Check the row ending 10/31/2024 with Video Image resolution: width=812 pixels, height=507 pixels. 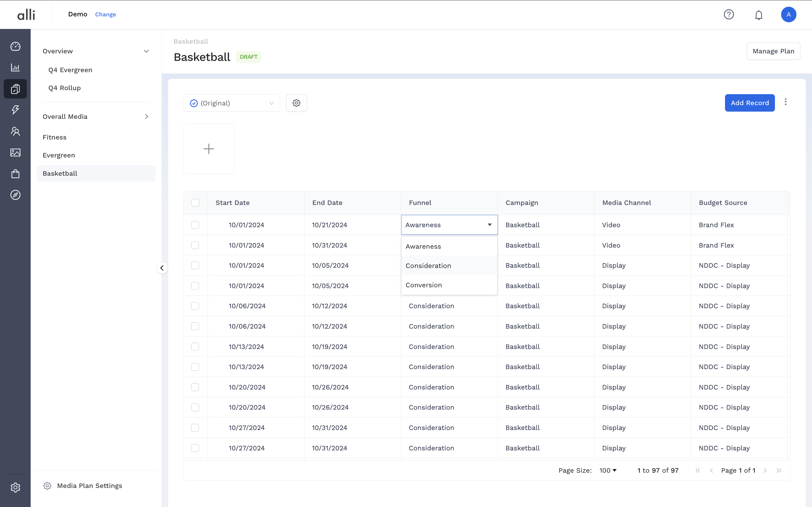point(195,245)
